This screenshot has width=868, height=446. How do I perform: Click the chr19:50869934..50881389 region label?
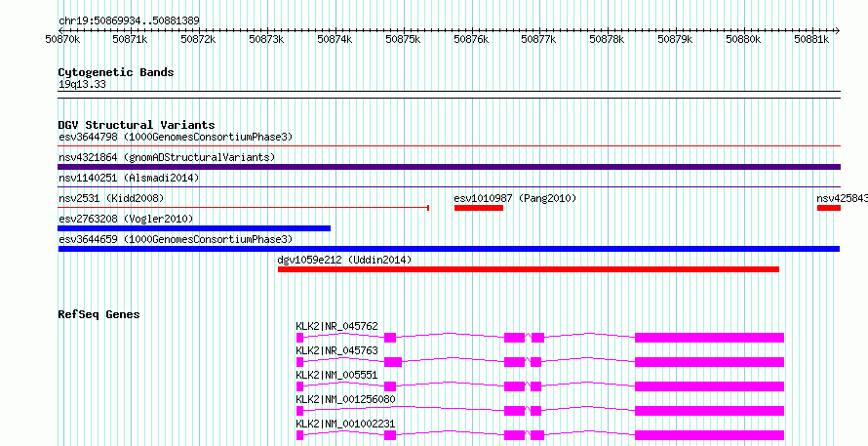[129, 21]
